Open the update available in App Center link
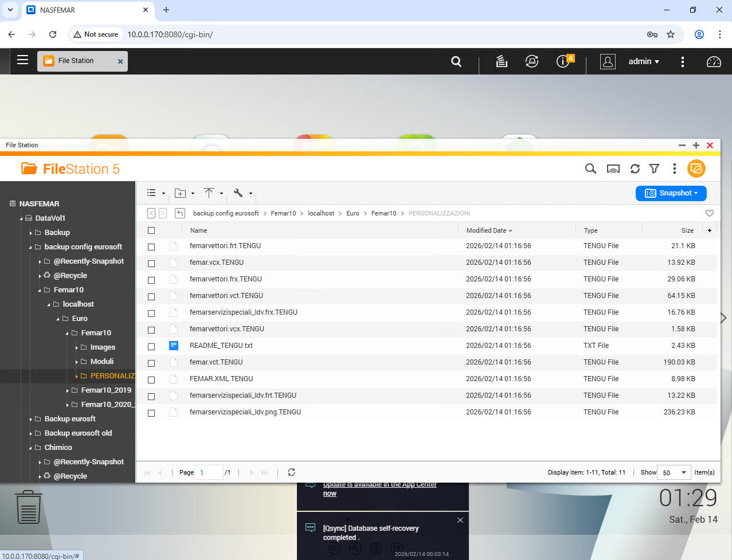 [379, 489]
